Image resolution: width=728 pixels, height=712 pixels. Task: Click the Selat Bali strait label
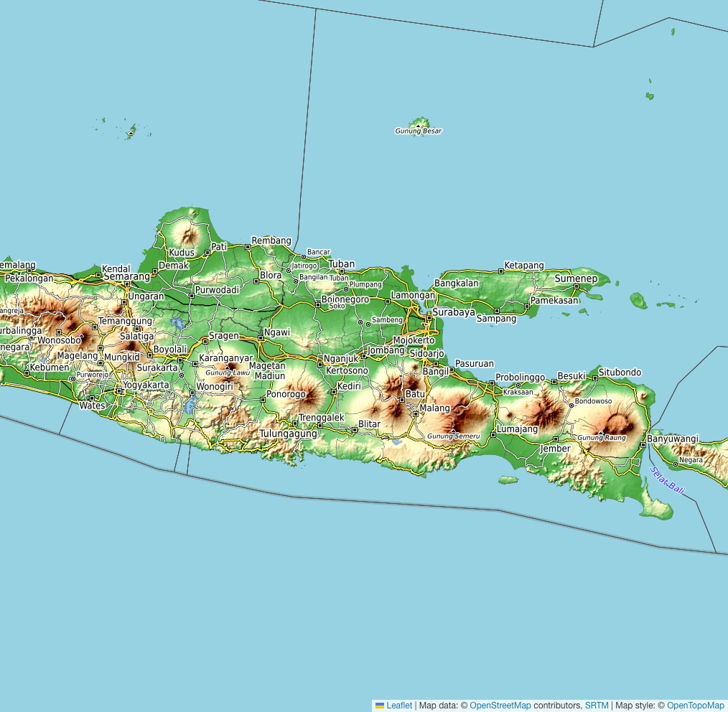tap(667, 480)
